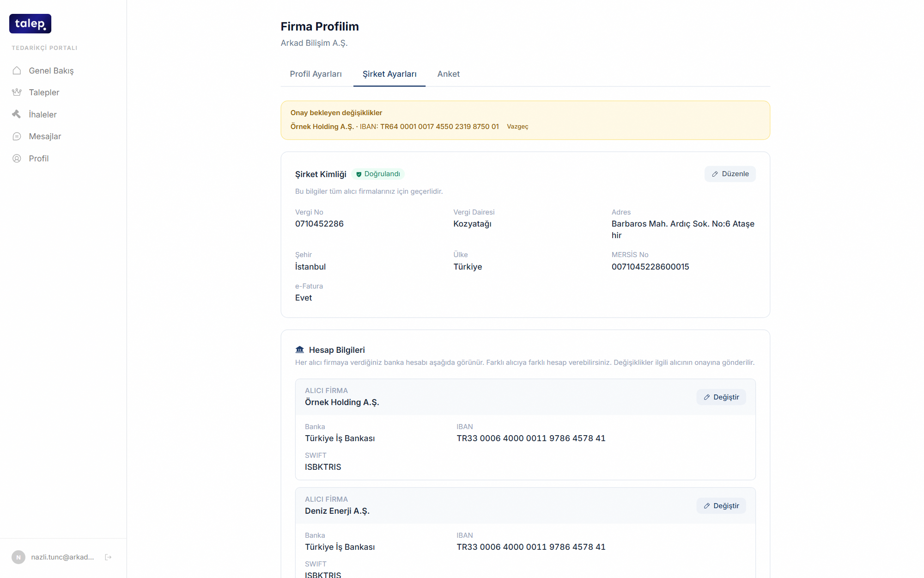Click Arkad Bilişim A.Ş. subtitle

[x=314, y=43]
